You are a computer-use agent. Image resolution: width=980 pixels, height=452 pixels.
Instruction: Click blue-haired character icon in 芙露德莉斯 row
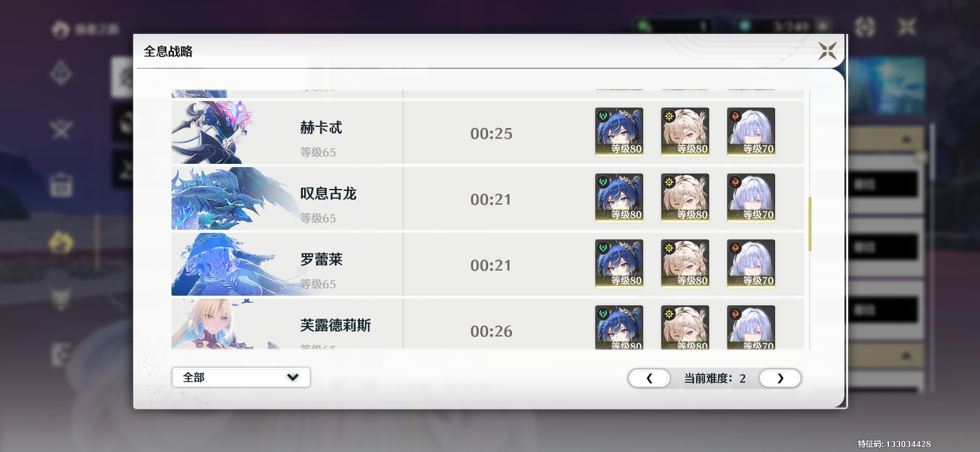(619, 327)
